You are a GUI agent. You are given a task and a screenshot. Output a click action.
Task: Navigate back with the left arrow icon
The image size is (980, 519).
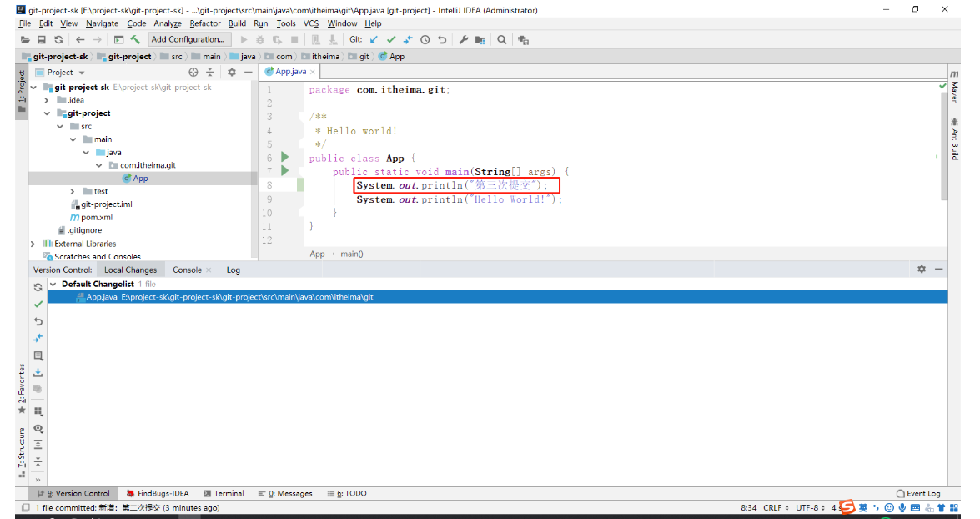pos(80,39)
